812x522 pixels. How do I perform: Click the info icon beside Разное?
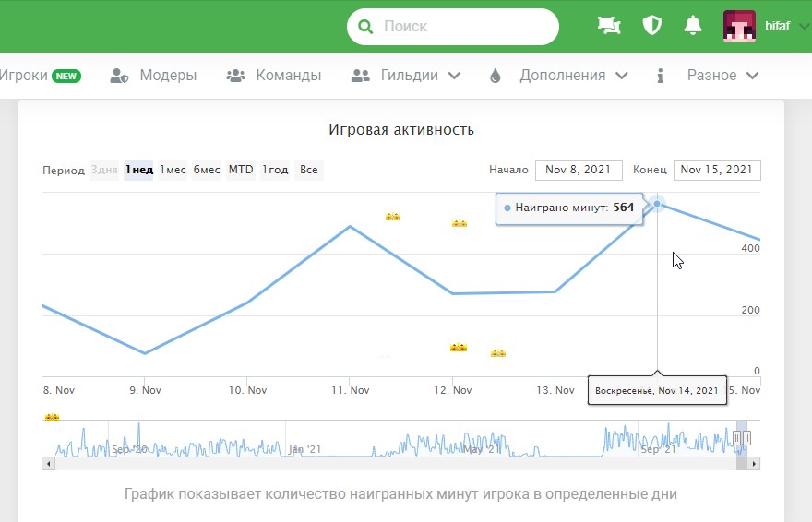pos(660,76)
